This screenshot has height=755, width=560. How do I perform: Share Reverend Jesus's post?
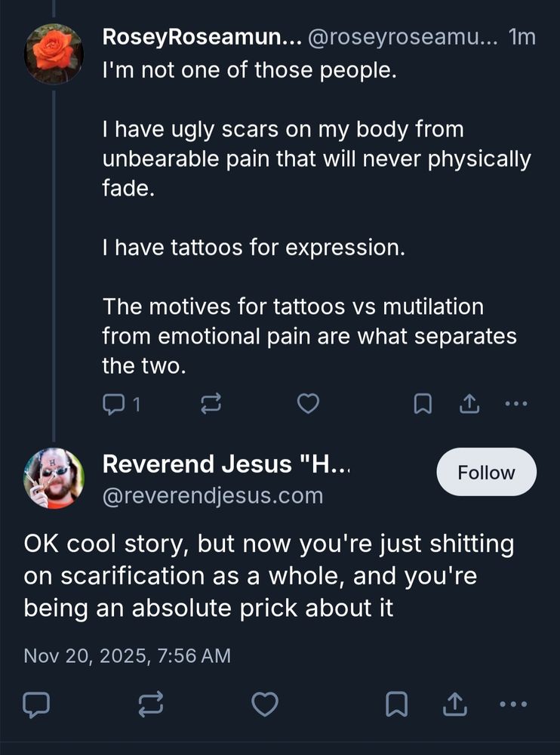click(454, 704)
